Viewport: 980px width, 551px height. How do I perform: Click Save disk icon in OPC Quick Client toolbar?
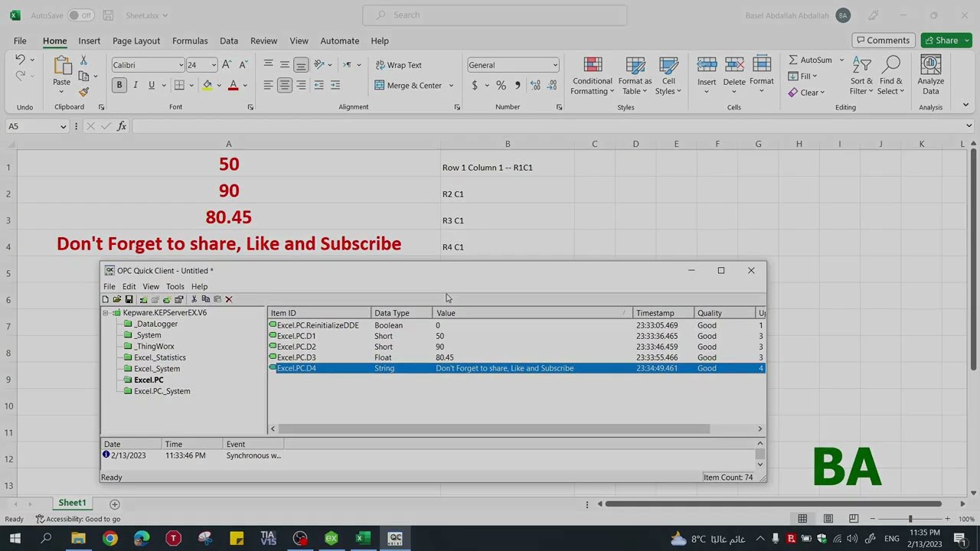pyautogui.click(x=129, y=299)
